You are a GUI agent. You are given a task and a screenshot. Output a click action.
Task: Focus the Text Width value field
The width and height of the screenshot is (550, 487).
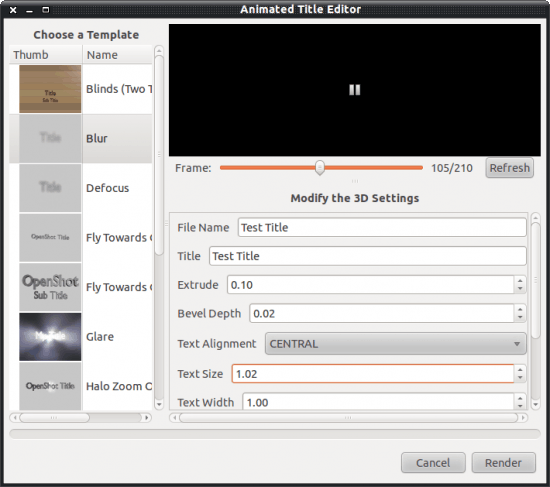pos(378,401)
